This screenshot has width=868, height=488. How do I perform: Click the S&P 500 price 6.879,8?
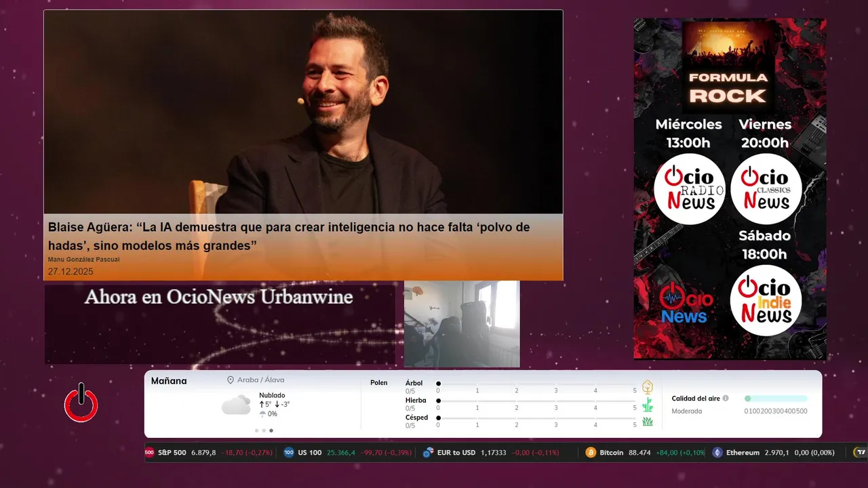coord(203,453)
